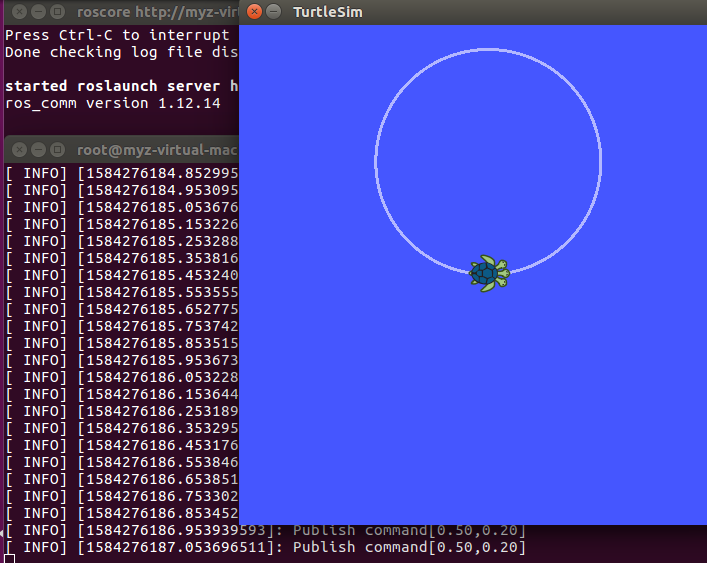Click 'ros_comm version 1.12.14' text
Image resolution: width=707 pixels, height=563 pixels.
tap(113, 104)
